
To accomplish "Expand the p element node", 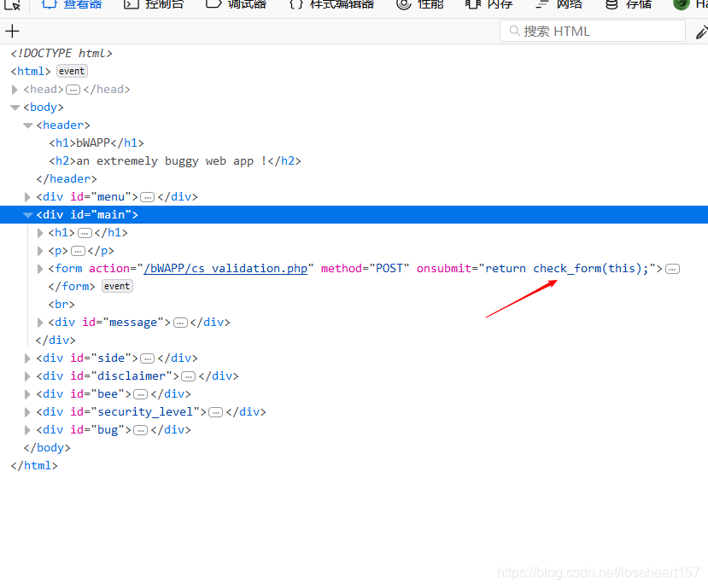I will pyautogui.click(x=40, y=251).
